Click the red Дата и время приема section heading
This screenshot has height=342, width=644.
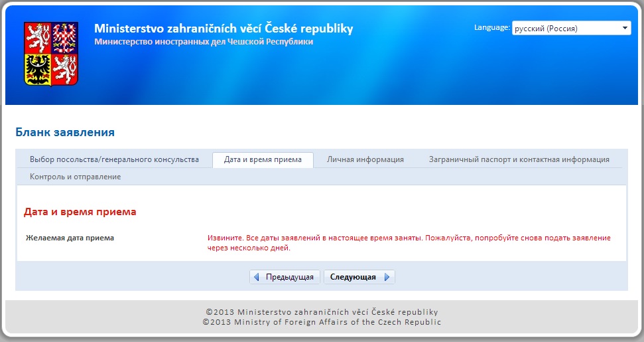[80, 212]
